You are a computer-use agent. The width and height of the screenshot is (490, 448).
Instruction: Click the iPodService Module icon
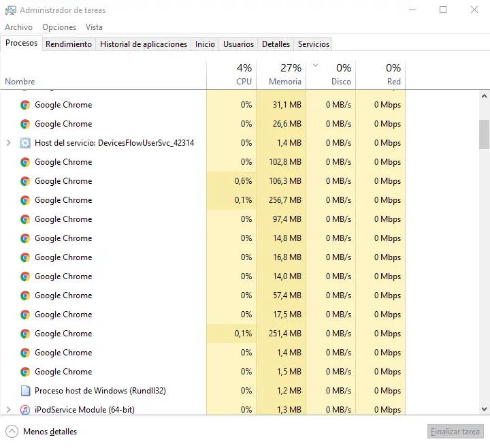click(25, 410)
